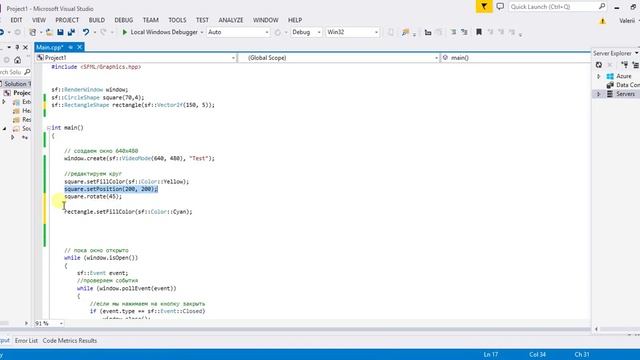Click the square.rotate(45); code line
The image size is (640, 360).
93,196
